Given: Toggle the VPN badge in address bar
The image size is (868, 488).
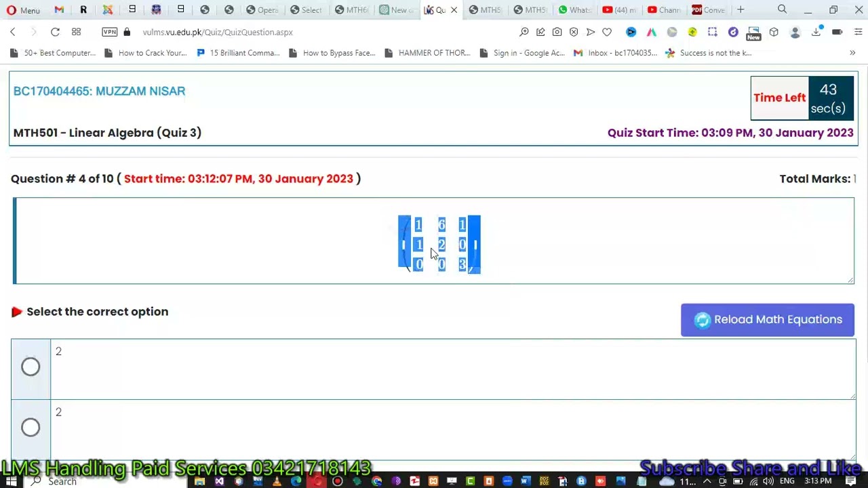Looking at the screenshot, I should (x=109, y=32).
